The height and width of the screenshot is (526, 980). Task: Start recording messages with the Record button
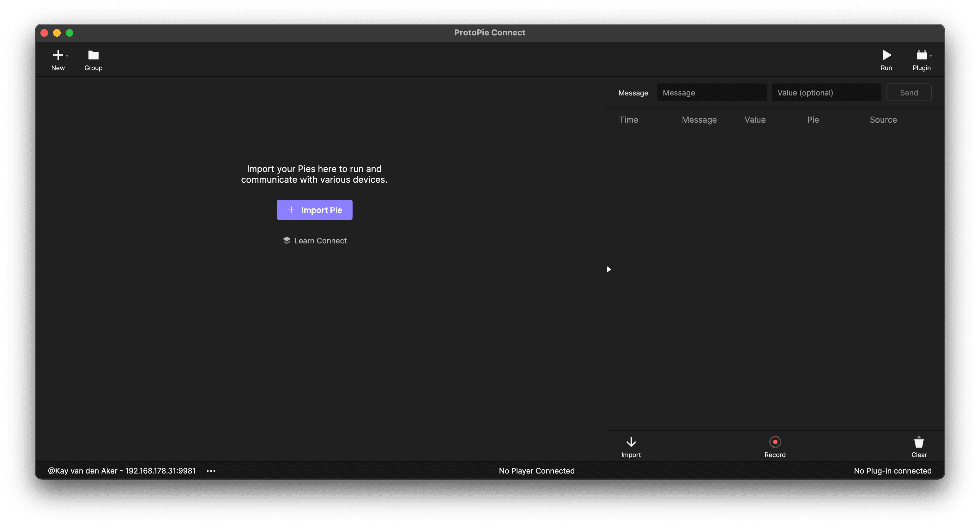coord(775,446)
